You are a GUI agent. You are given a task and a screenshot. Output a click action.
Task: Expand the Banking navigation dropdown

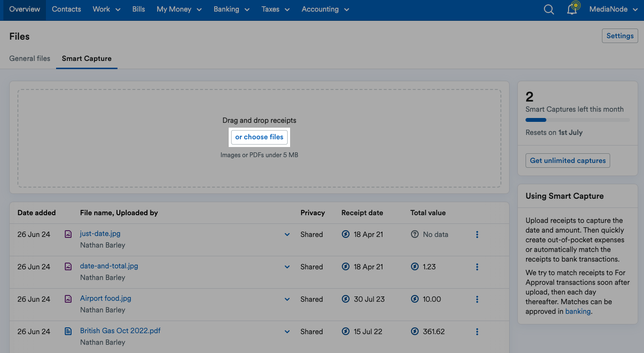pos(231,9)
